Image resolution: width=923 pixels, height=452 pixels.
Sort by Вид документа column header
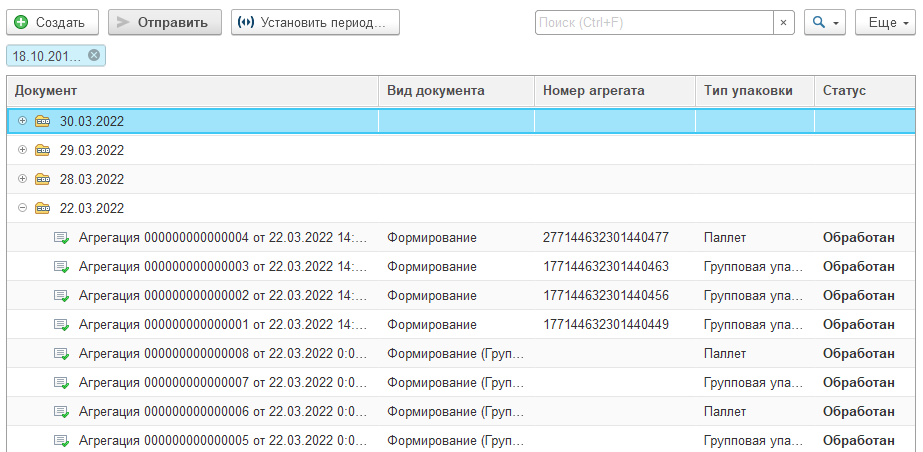(x=436, y=91)
